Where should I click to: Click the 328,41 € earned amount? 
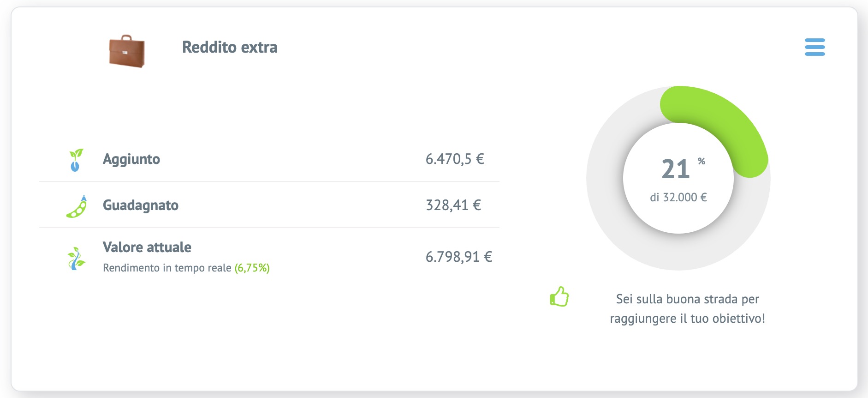453,205
